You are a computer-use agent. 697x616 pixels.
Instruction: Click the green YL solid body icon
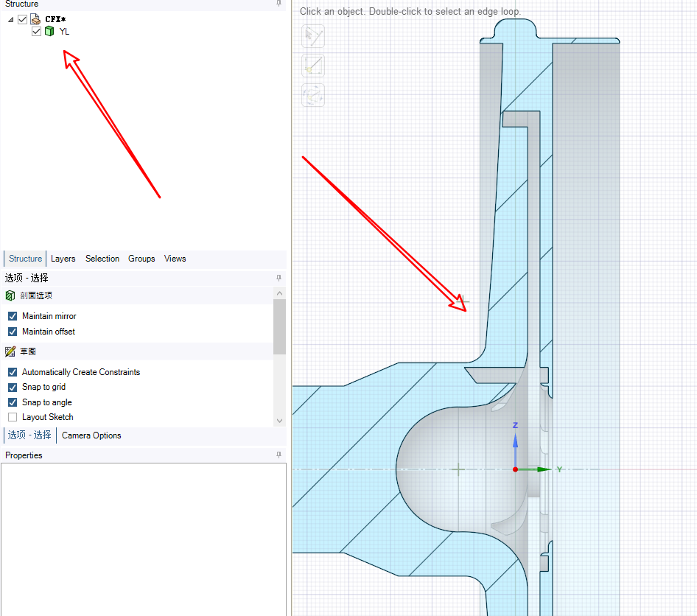(x=49, y=31)
